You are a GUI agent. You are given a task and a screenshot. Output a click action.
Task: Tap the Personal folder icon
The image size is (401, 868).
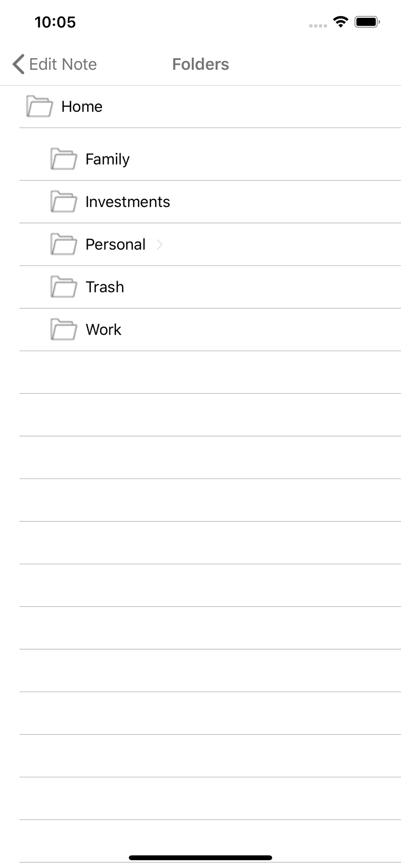tap(63, 244)
